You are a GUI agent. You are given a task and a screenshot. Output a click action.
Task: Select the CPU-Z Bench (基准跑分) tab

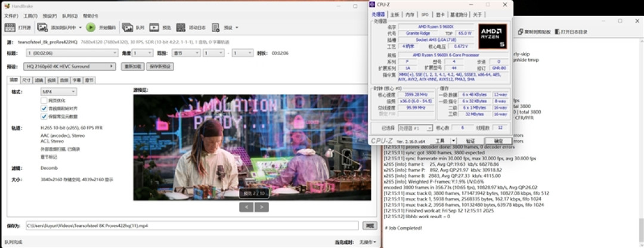click(459, 14)
